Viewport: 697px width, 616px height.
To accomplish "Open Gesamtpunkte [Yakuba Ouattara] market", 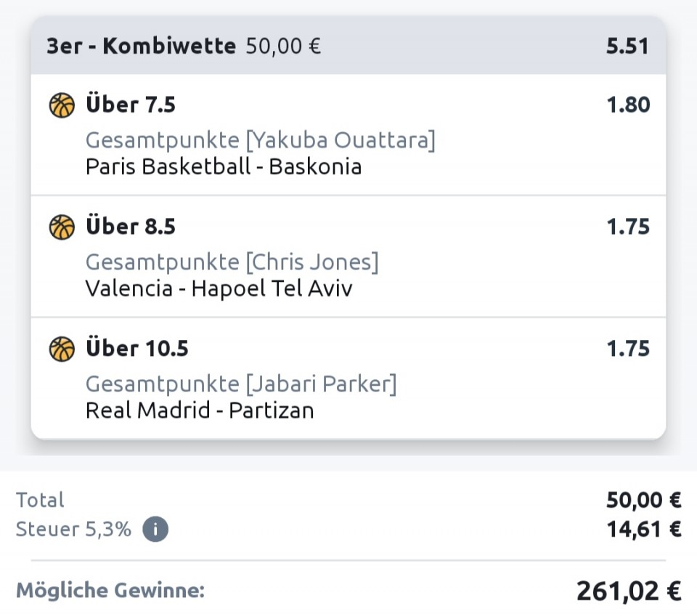I will [x=260, y=140].
